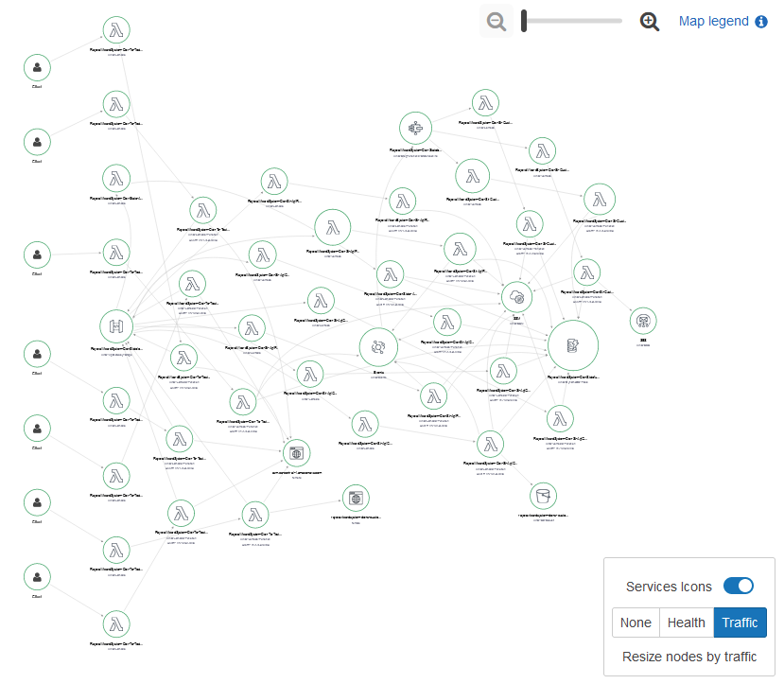Click the info icon beside Map legend
The width and height of the screenshot is (784, 684).
point(761,22)
